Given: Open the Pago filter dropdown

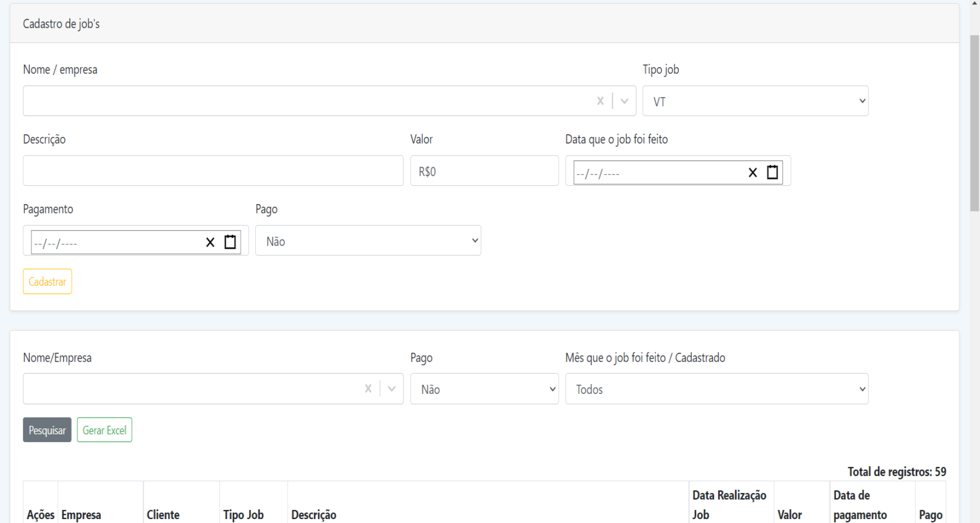Looking at the screenshot, I should pyautogui.click(x=484, y=389).
